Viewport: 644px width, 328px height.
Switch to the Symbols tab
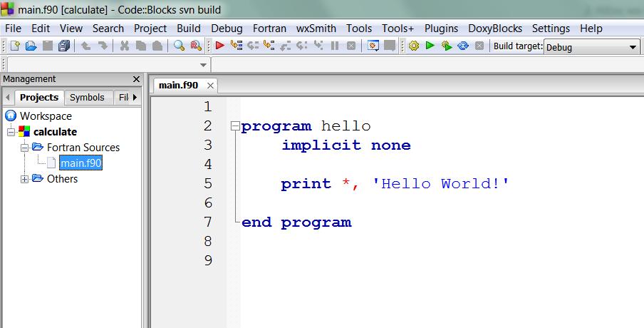pos(87,98)
